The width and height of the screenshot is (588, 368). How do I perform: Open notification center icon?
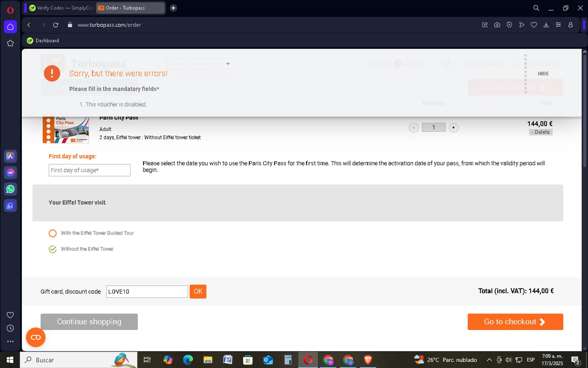click(575, 360)
